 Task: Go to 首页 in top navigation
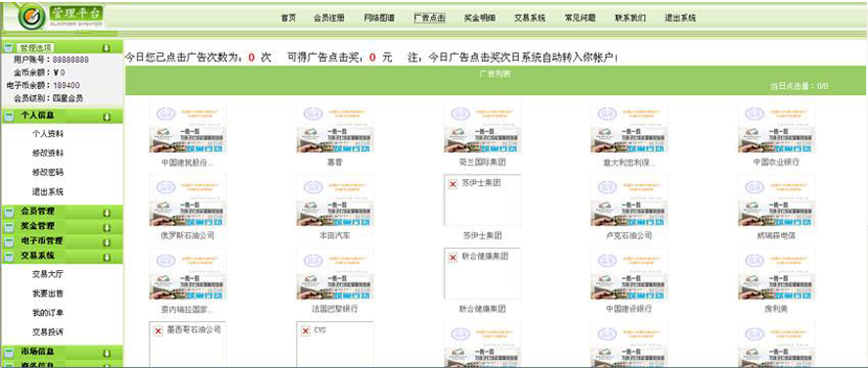[x=288, y=18]
